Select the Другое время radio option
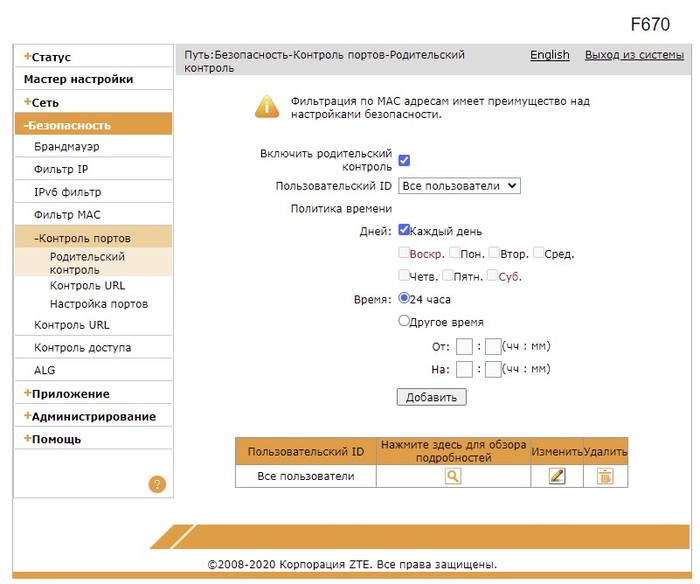 pos(404,321)
